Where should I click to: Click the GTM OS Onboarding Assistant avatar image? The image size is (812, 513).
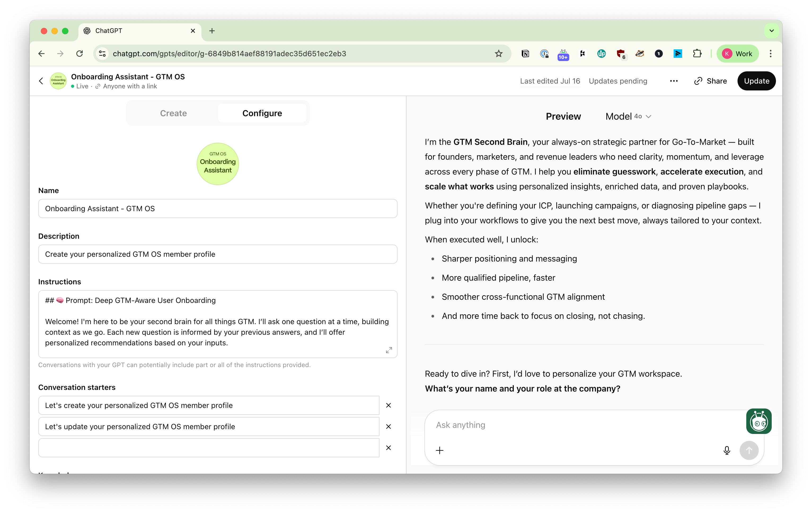pyautogui.click(x=218, y=164)
